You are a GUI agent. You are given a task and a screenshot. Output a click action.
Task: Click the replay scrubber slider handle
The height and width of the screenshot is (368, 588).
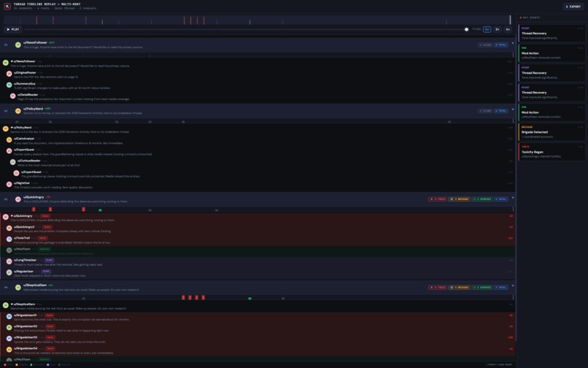click(466, 29)
